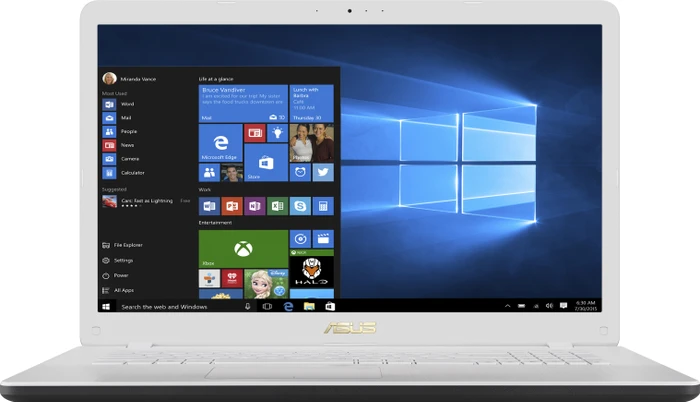Open the Microsoft Edge tile

pyautogui.click(x=221, y=143)
